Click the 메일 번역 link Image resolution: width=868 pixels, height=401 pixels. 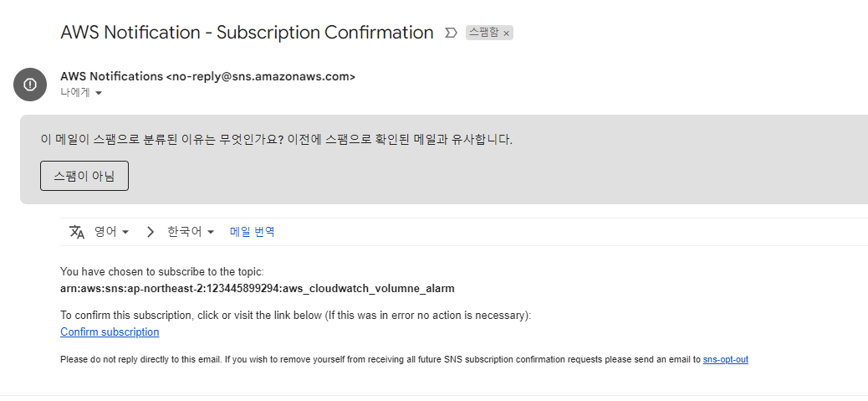(253, 232)
